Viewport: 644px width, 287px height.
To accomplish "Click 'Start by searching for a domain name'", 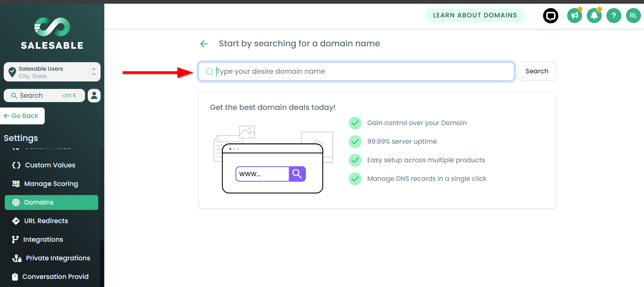I will point(299,44).
